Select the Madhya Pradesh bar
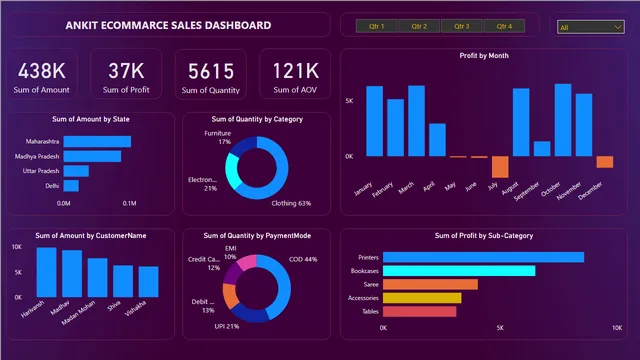640x360 pixels. (x=92, y=156)
